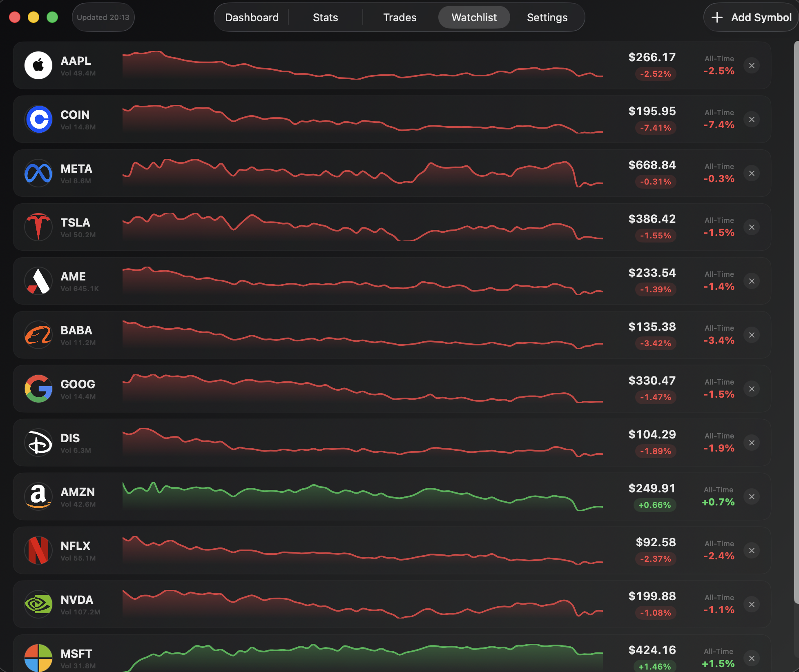
Task: Remove META from the watchlist
Action: click(752, 173)
